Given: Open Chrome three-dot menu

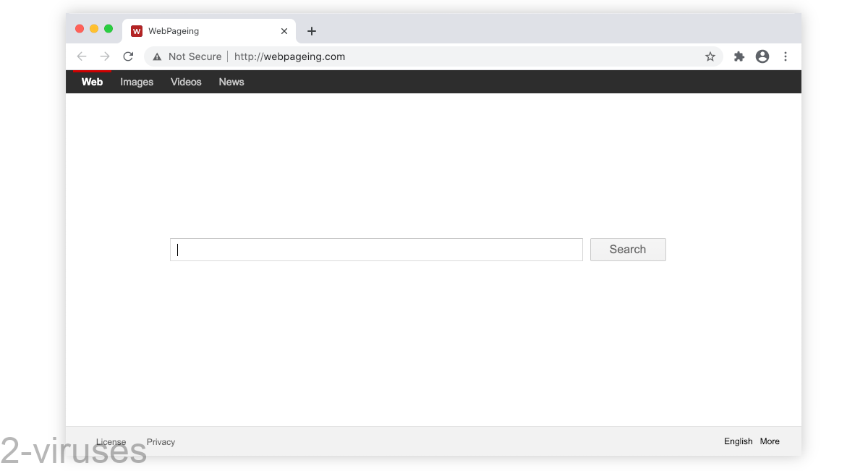Looking at the screenshot, I should click(x=786, y=56).
